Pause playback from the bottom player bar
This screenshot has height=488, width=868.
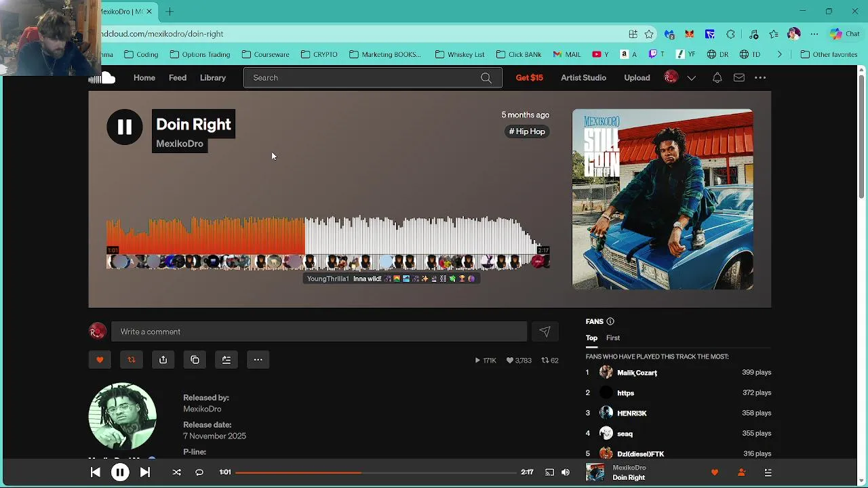pyautogui.click(x=120, y=472)
